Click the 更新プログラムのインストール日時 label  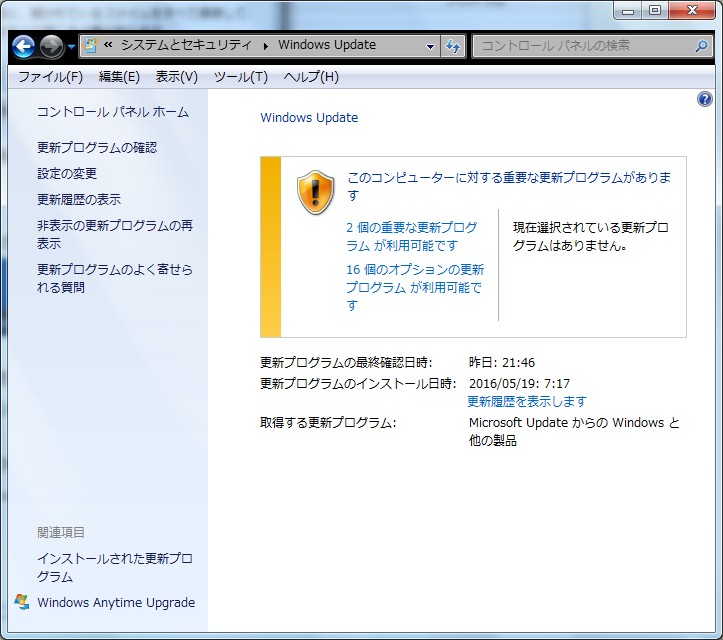point(358,384)
